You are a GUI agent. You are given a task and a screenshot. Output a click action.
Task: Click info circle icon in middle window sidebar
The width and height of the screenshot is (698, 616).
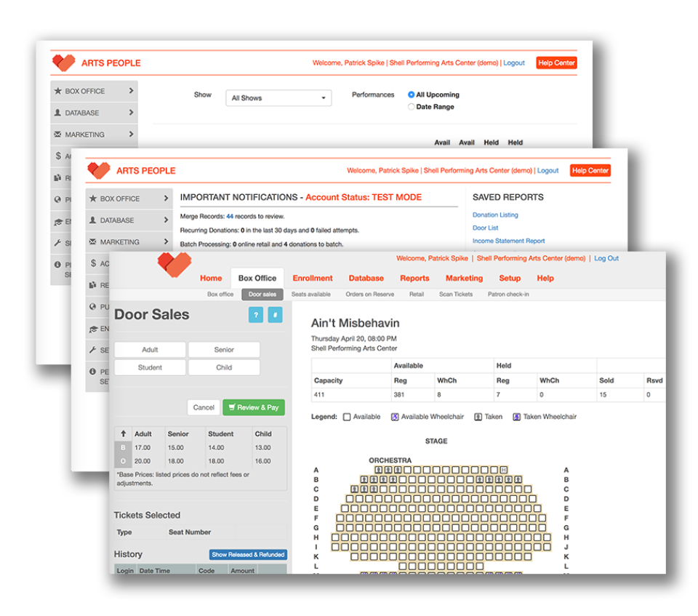coord(92,372)
